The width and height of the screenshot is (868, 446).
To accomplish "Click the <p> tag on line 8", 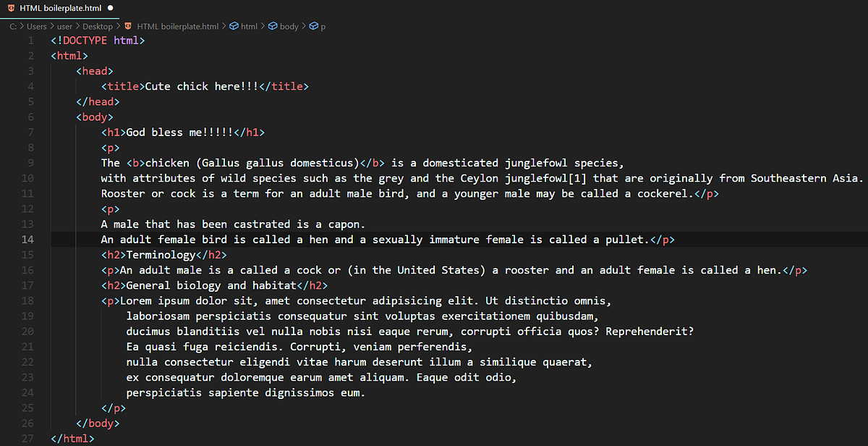I will (x=111, y=148).
